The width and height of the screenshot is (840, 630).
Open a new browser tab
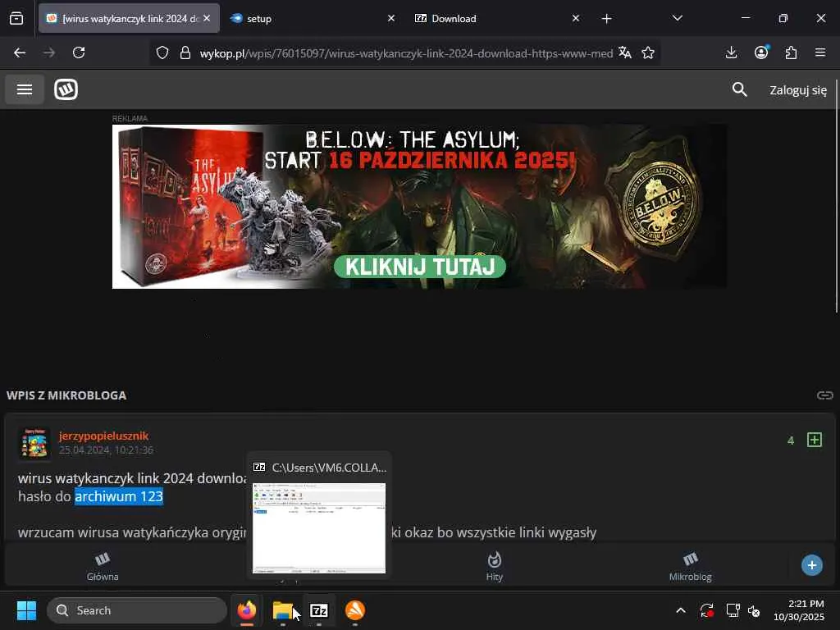pyautogui.click(x=606, y=19)
